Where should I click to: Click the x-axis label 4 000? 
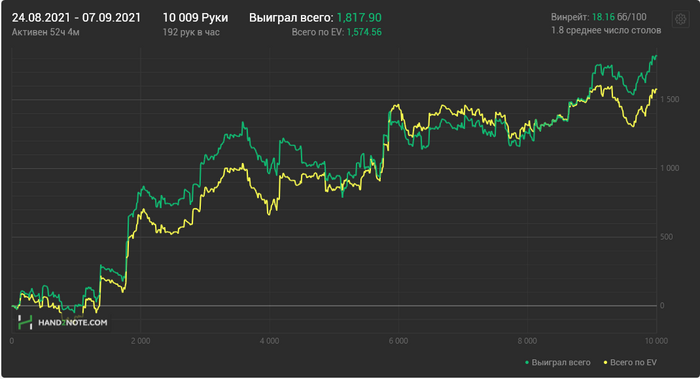point(270,341)
